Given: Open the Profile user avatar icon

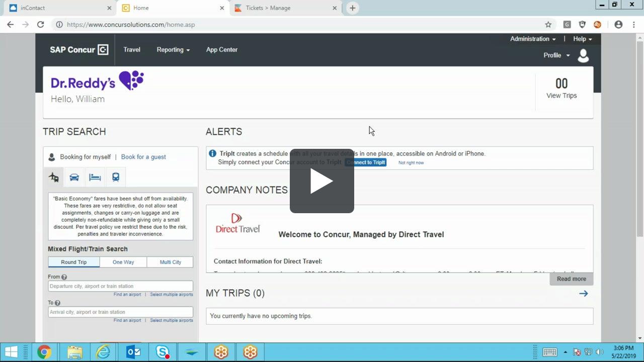Looking at the screenshot, I should (583, 55).
